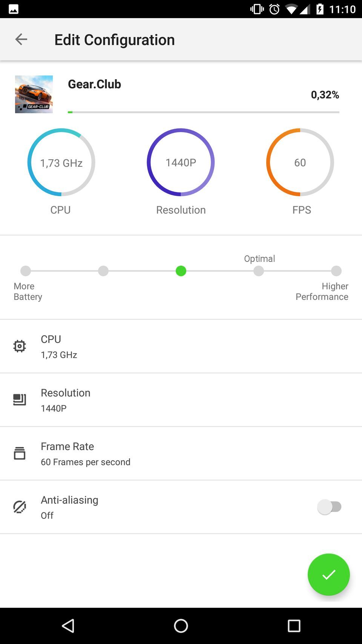Tap the Anti-aliasing crossed-circle icon
Image resolution: width=362 pixels, height=644 pixels.
pyautogui.click(x=20, y=507)
